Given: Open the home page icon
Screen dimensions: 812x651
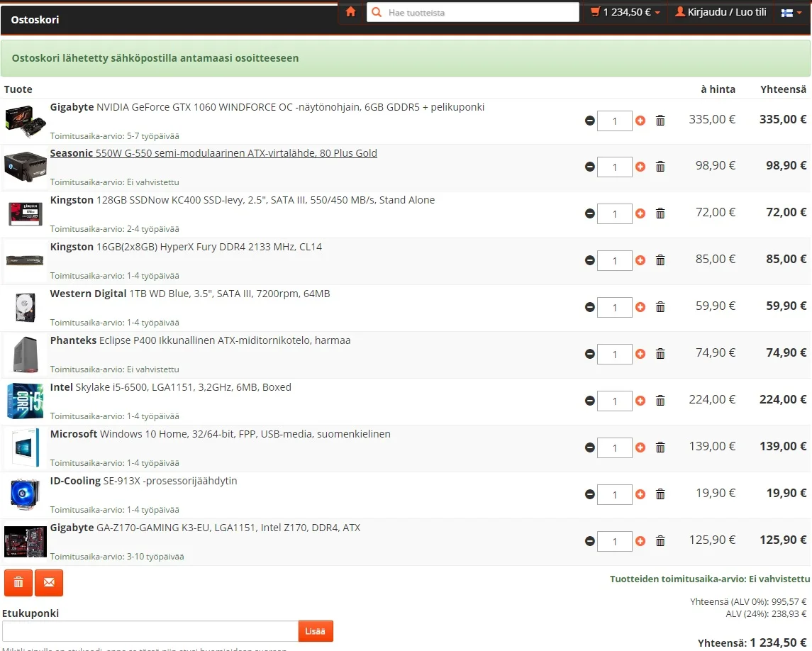Looking at the screenshot, I should tap(350, 12).
